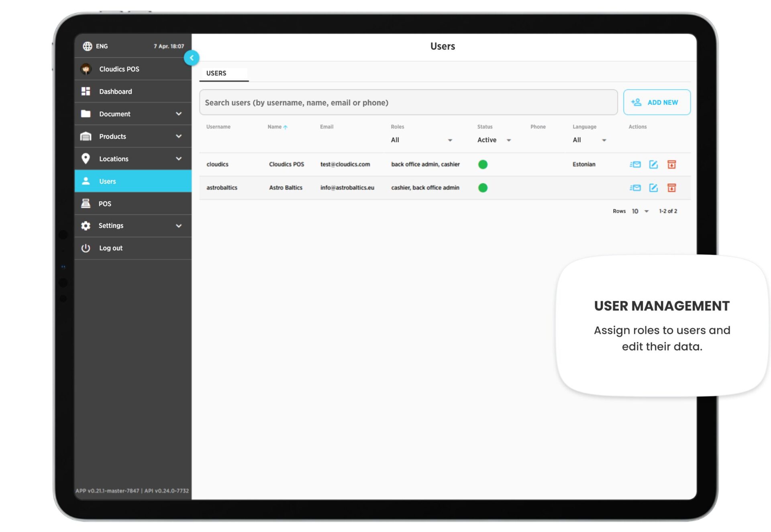Click date text '7 Apr. 18:07'
This screenshot has width=771, height=532.
coord(169,46)
